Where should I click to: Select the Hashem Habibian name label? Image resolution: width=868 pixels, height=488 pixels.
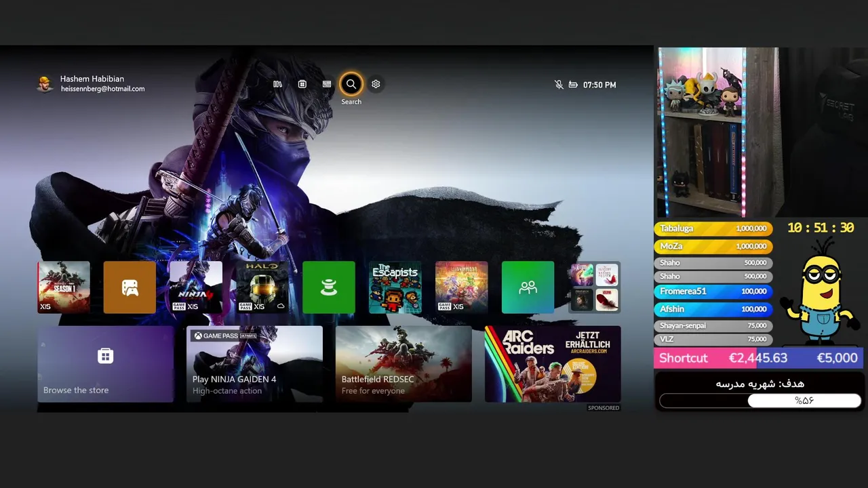tap(92, 79)
